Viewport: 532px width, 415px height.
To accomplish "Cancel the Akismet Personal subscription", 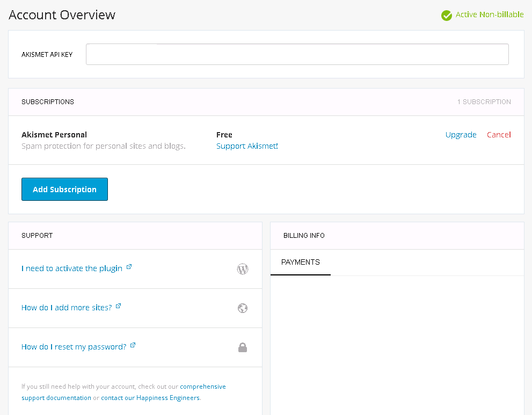I will coord(499,135).
